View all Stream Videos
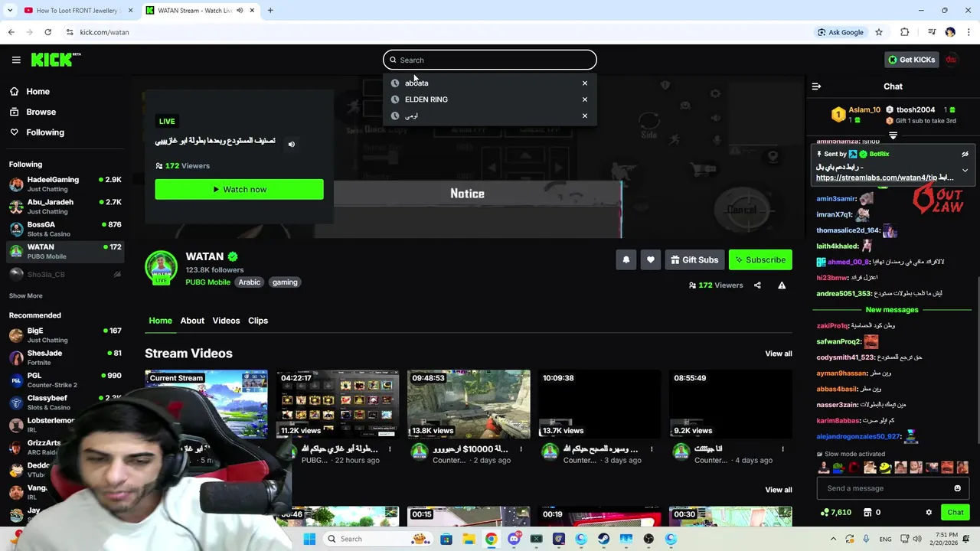980x551 pixels. pos(779,354)
